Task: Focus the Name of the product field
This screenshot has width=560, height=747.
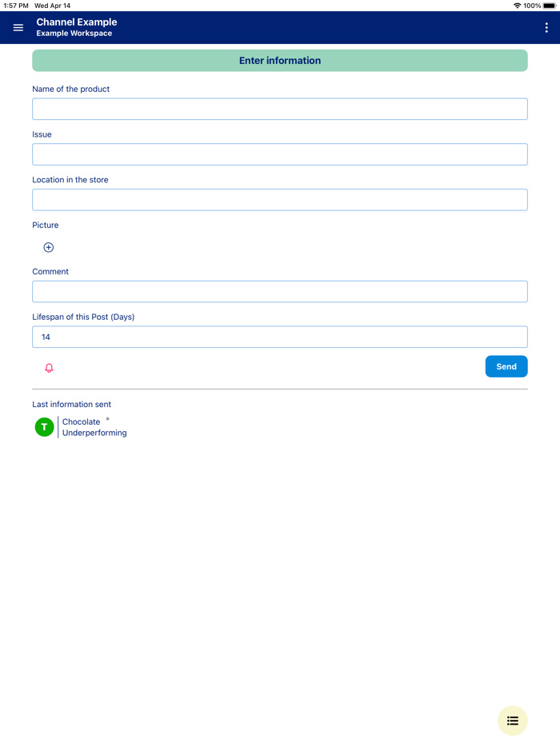Action: point(280,109)
